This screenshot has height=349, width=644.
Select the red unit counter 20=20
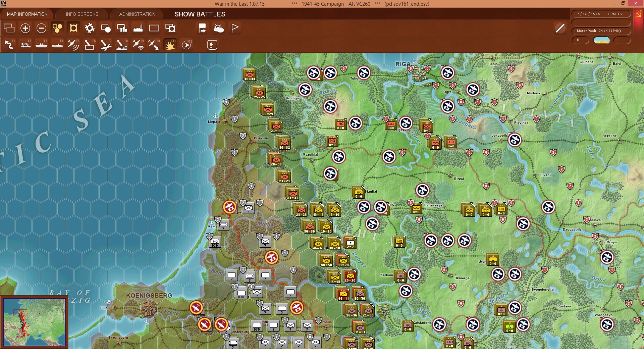(350, 276)
